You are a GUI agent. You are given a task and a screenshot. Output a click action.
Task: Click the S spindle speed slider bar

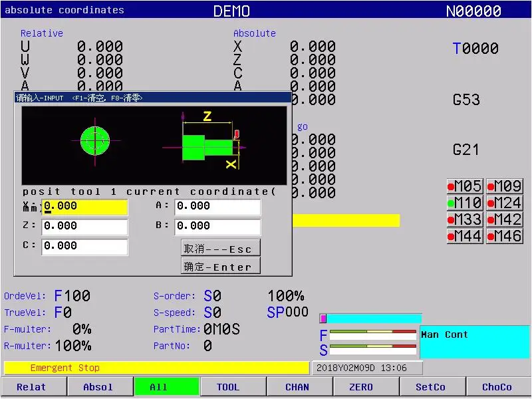(372, 349)
